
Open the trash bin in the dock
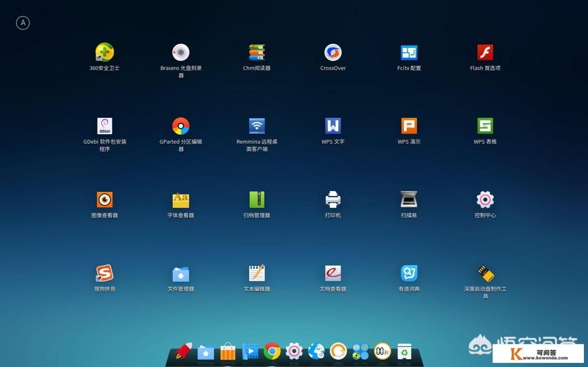404,351
